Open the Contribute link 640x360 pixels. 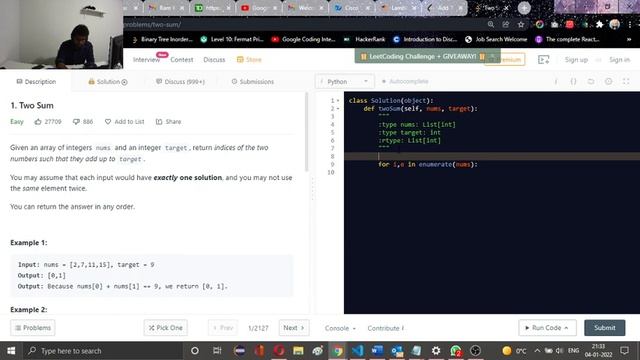tap(386, 328)
